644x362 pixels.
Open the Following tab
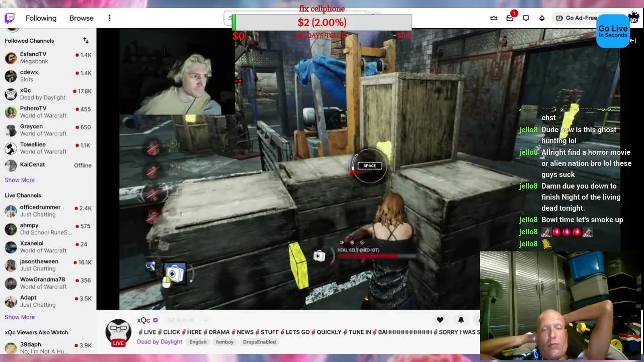(41, 18)
